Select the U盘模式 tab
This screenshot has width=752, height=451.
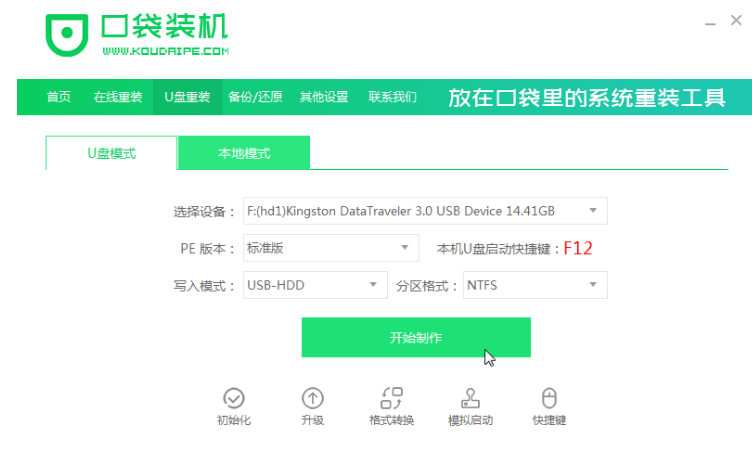click(111, 153)
